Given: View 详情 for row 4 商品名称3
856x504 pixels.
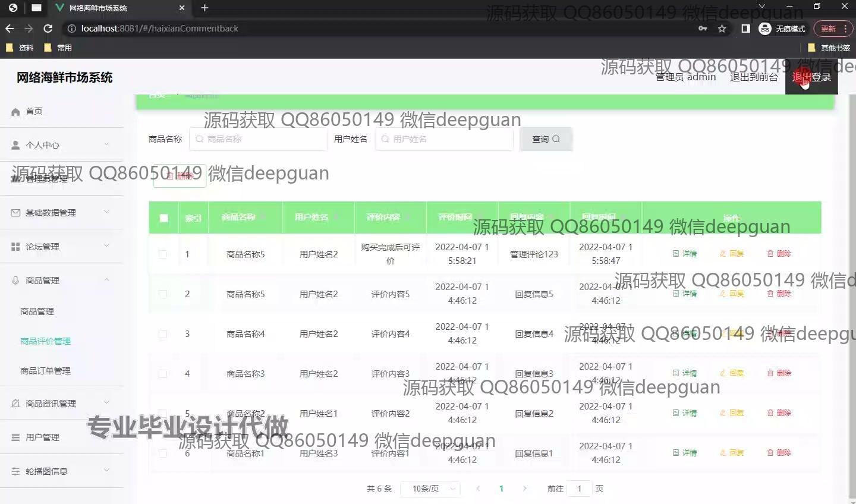Looking at the screenshot, I should 685,373.
